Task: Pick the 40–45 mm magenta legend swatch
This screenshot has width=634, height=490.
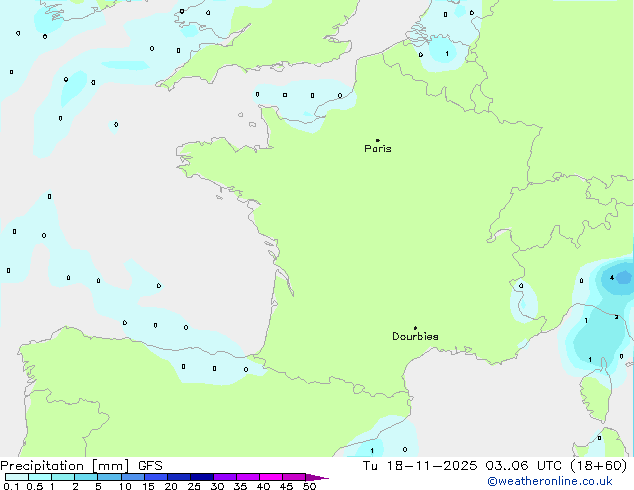Action: coord(271,477)
